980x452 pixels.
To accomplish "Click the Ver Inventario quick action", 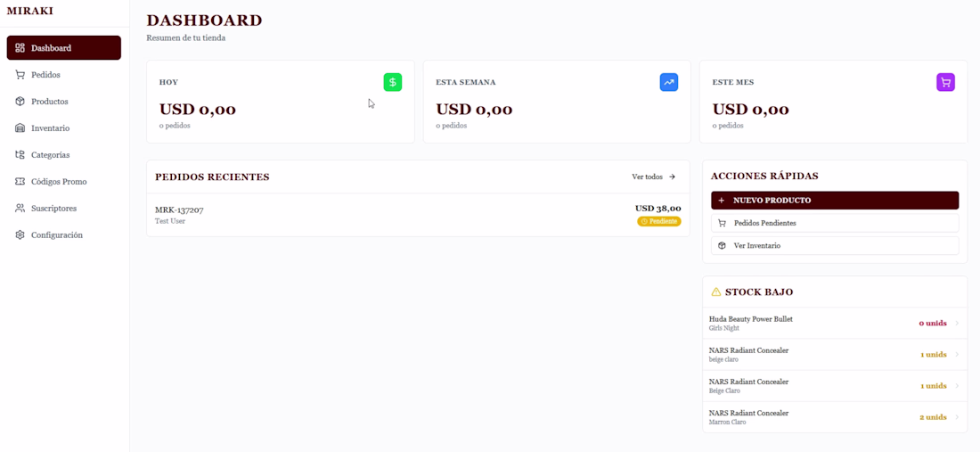I will [x=835, y=245].
